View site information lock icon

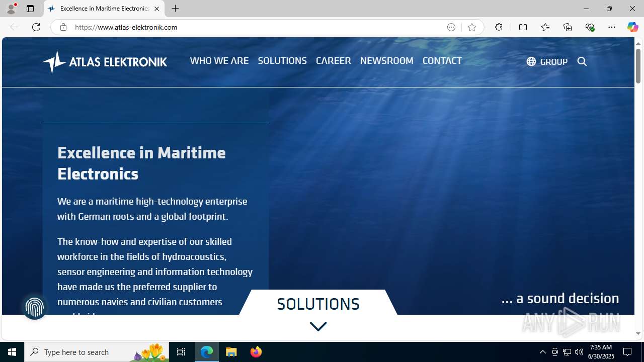click(63, 27)
